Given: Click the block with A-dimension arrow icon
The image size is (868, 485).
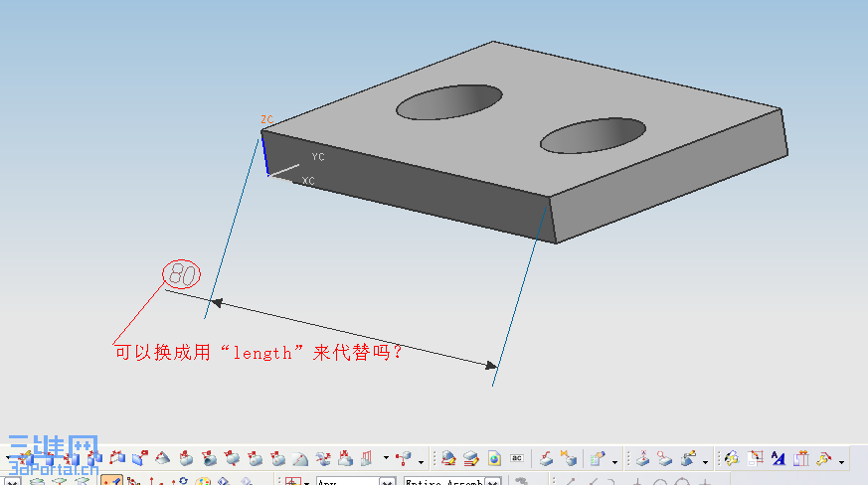Looking at the screenshot, I should (642, 458).
